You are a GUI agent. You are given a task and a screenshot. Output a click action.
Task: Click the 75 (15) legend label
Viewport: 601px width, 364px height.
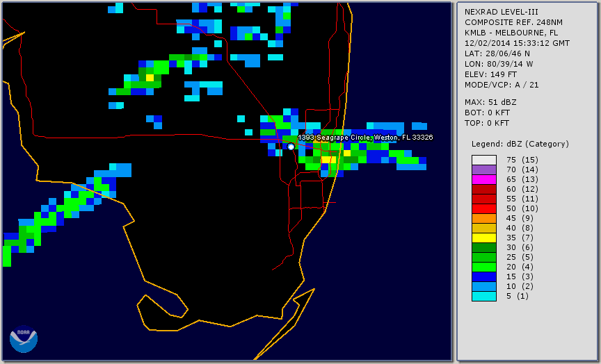point(522,160)
